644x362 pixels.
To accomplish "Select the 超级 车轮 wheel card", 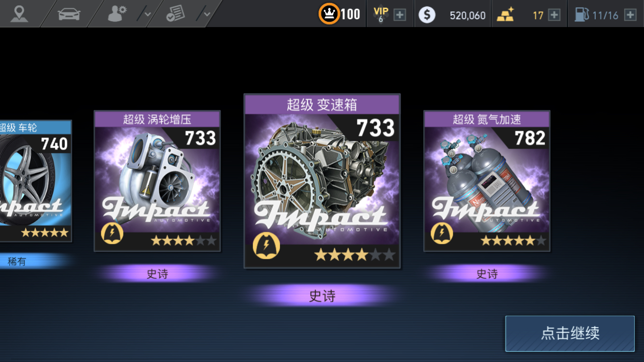I will 36,181.
